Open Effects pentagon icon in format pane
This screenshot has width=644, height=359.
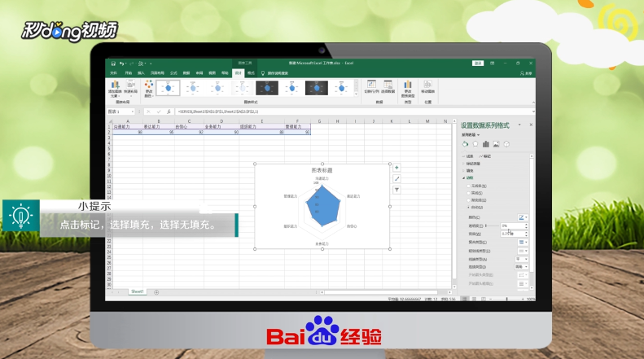coord(475,144)
